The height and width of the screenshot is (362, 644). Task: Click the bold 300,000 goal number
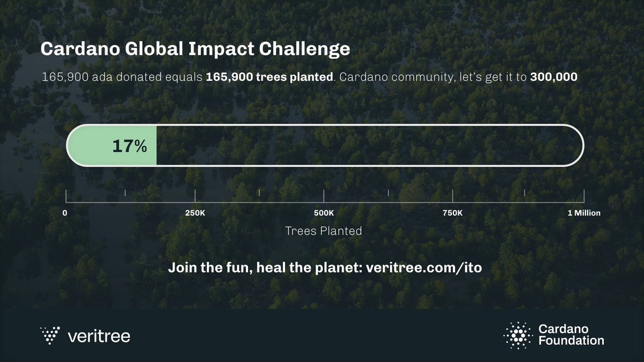coord(554,77)
